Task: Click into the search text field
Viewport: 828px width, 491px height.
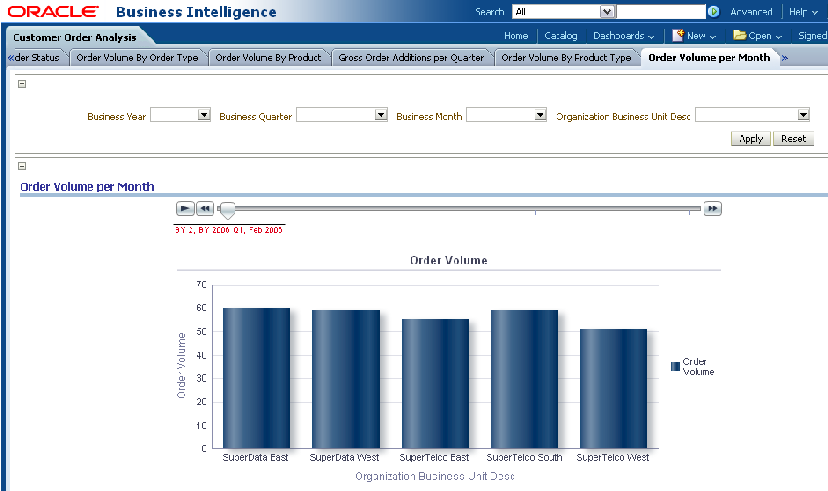Action: [x=661, y=12]
